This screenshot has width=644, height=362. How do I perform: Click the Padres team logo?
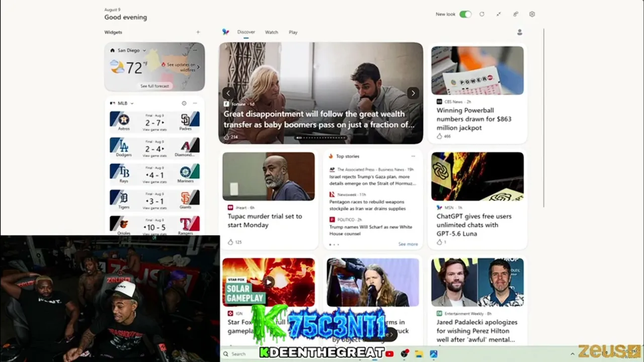[185, 120]
